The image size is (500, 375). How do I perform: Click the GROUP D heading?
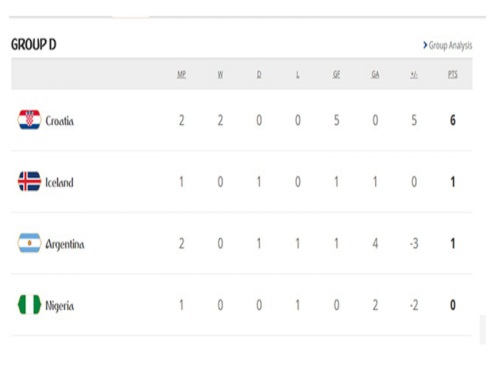34,44
